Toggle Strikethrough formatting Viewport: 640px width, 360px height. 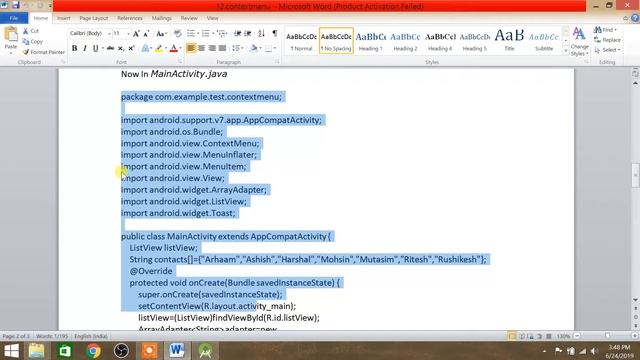click(x=110, y=48)
